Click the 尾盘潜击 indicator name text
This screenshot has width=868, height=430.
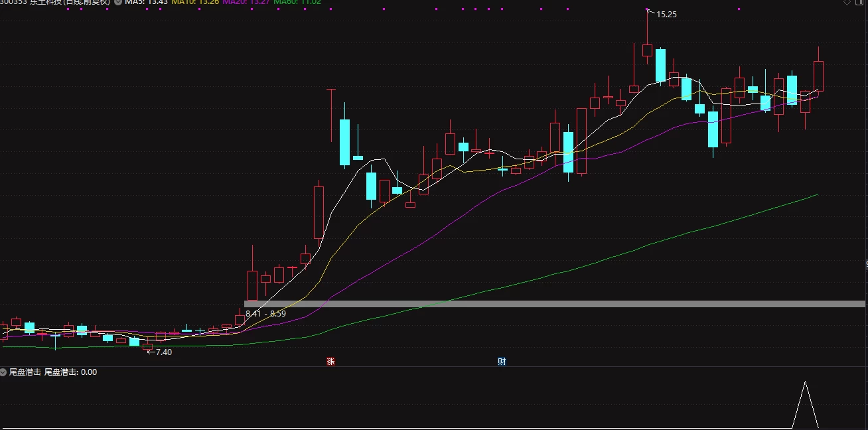click(x=25, y=372)
